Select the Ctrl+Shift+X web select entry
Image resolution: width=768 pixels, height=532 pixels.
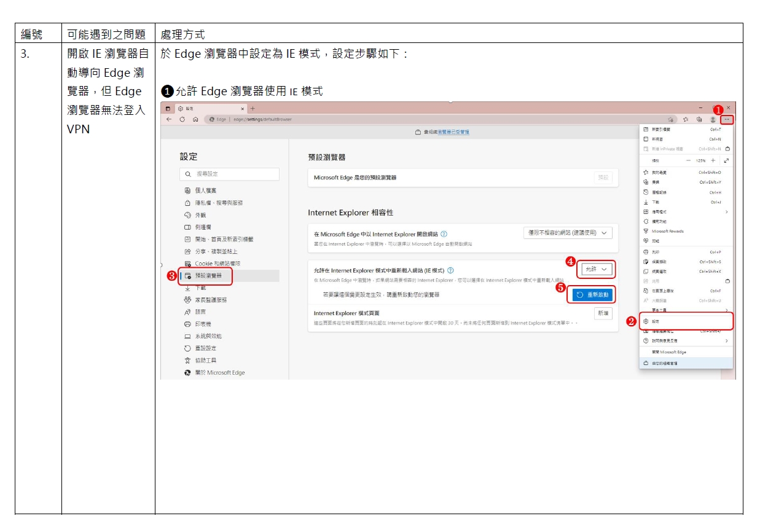point(686,272)
